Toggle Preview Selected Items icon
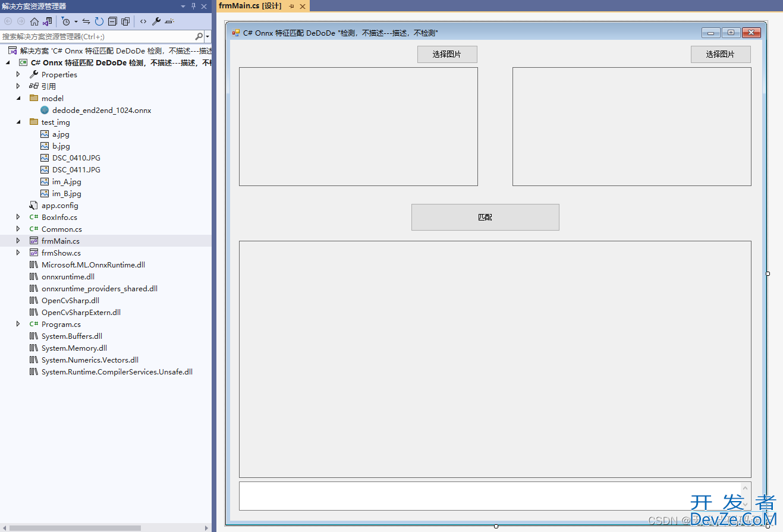Screen dimensions: 783x532 pos(169,21)
